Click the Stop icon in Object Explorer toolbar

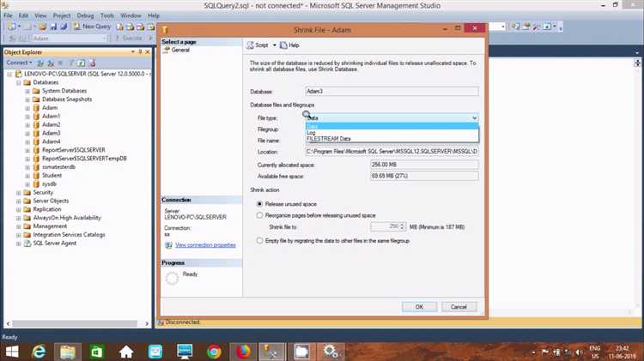[x=60, y=63]
